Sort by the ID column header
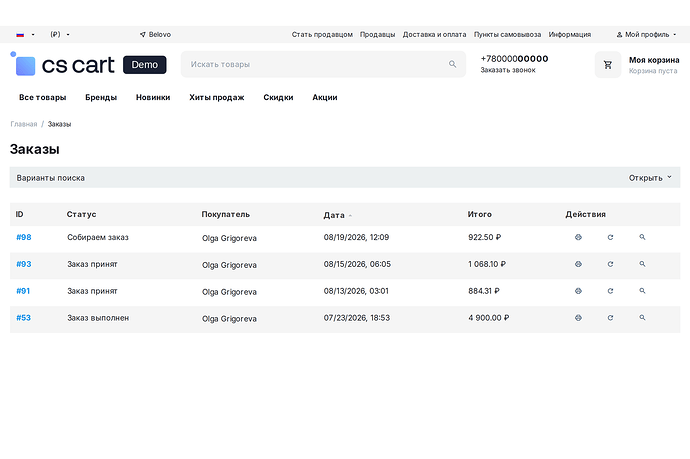 pyautogui.click(x=19, y=214)
